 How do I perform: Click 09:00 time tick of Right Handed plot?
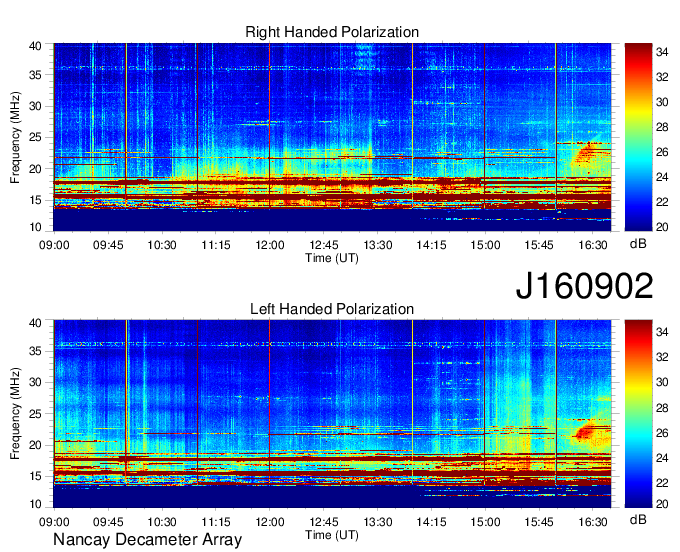(x=54, y=245)
